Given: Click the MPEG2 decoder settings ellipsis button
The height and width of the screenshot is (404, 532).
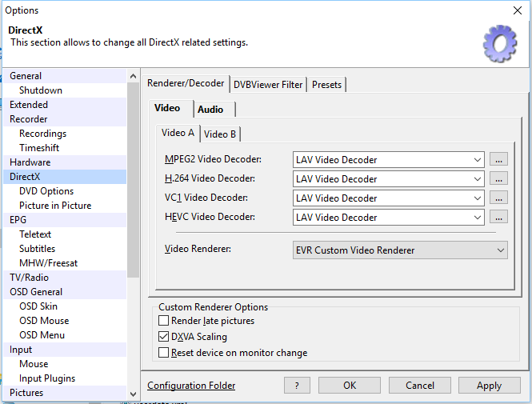Looking at the screenshot, I should pos(499,160).
